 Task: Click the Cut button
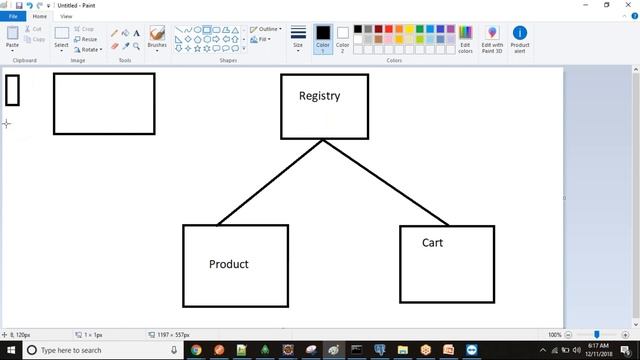click(33, 29)
